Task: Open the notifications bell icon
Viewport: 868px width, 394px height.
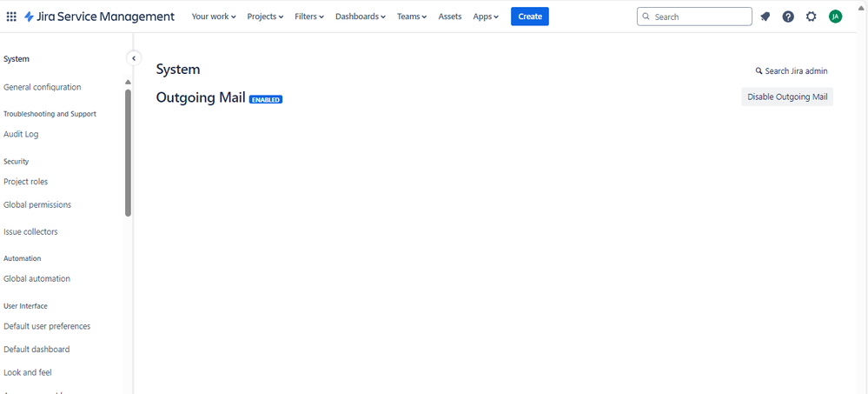Action: tap(765, 17)
